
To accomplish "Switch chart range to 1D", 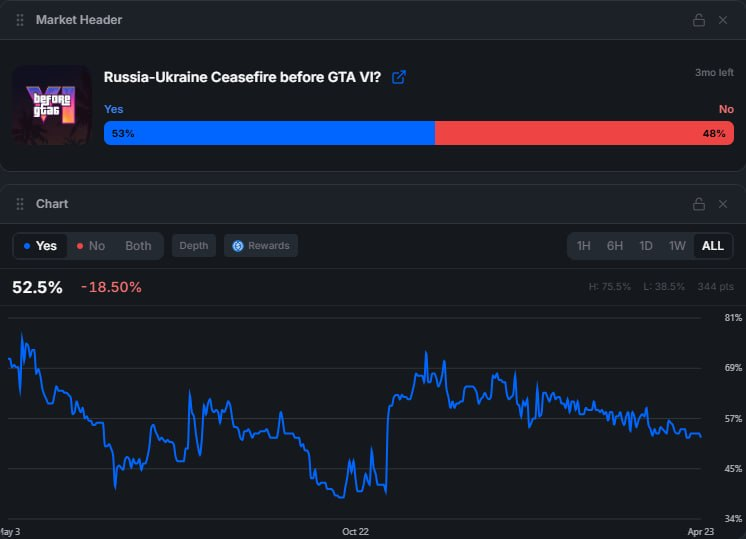I will pyautogui.click(x=646, y=246).
